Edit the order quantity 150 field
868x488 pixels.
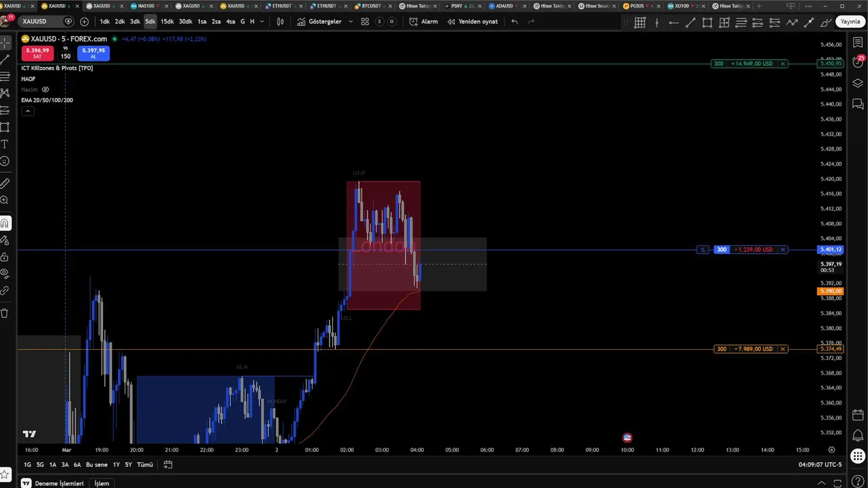tap(65, 56)
